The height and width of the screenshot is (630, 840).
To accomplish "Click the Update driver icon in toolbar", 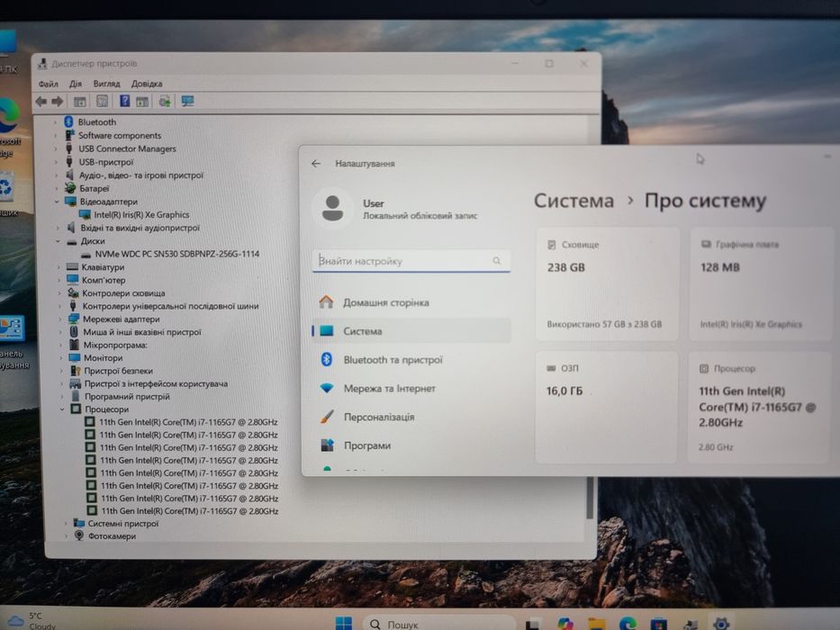I will [x=165, y=101].
